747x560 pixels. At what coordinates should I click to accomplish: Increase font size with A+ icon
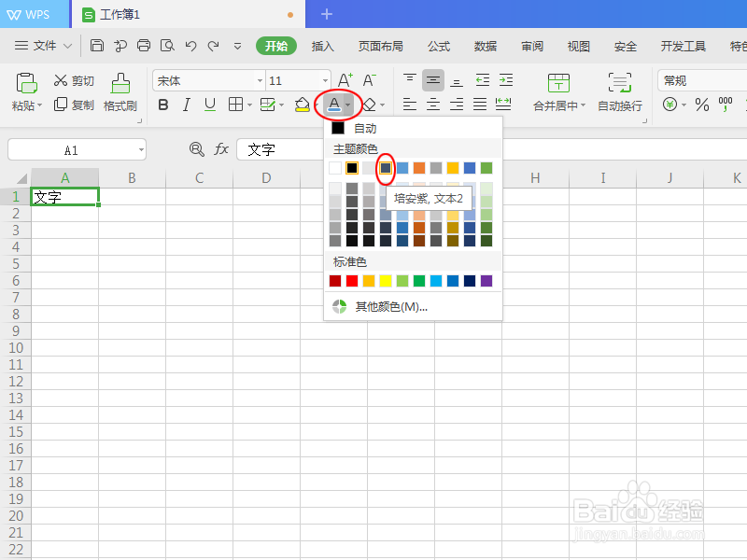pos(345,80)
